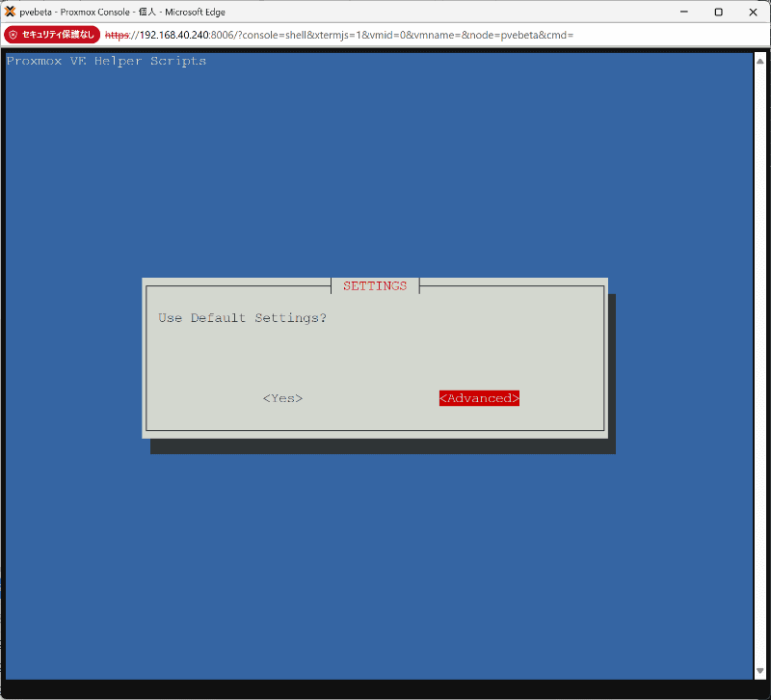771x700 pixels.
Task: Click the URL address text field
Action: pyautogui.click(x=339, y=35)
